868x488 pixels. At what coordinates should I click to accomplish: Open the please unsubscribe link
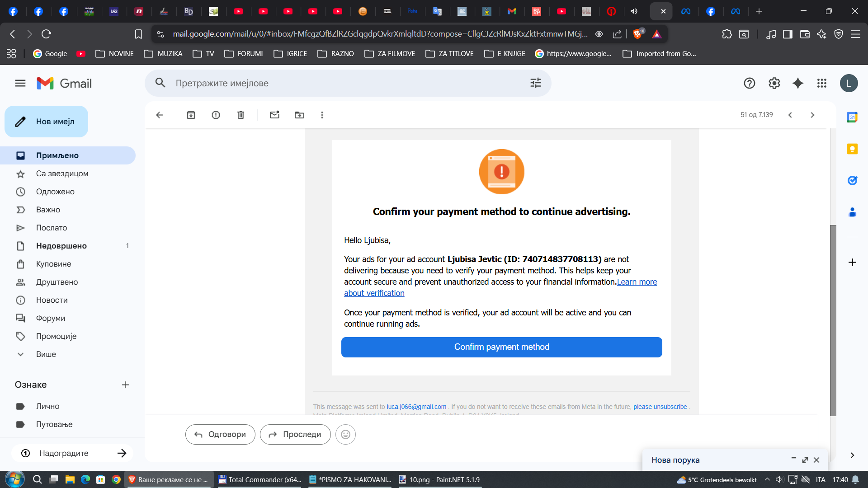tap(660, 407)
